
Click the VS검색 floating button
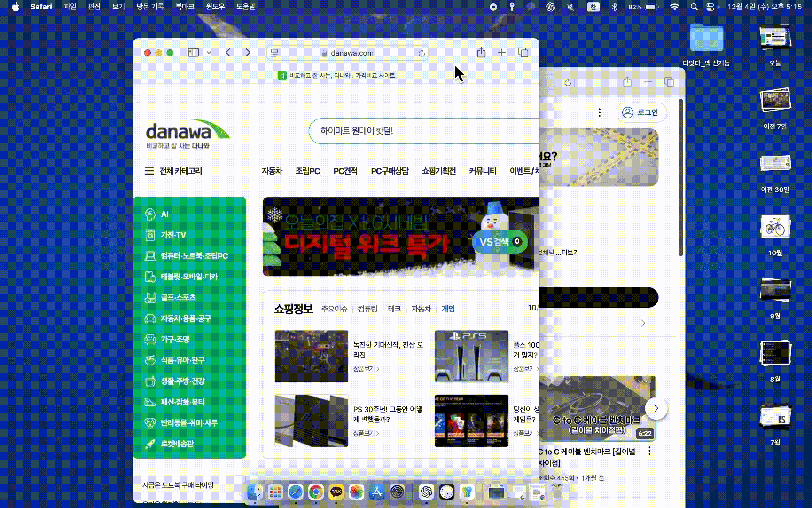(500, 242)
